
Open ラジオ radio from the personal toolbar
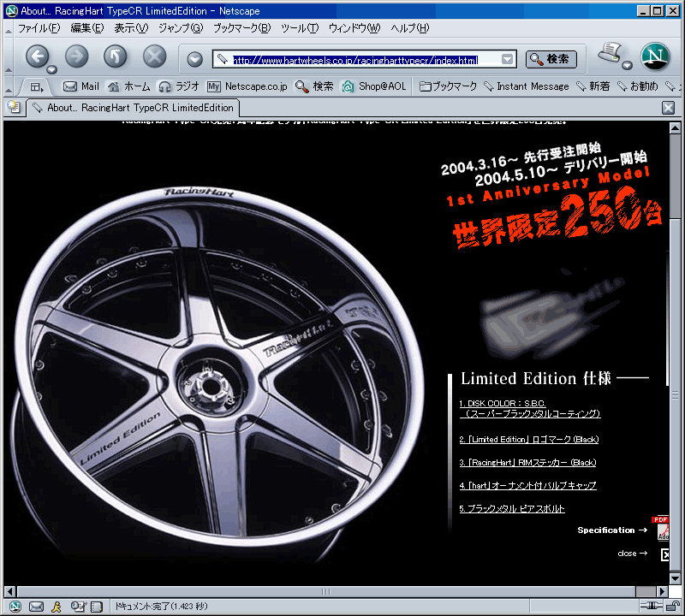point(179,86)
